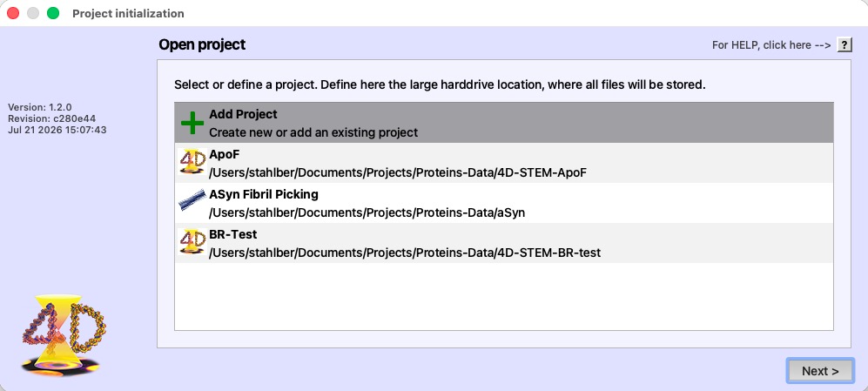Click 'Create new or add an existing project'
Screen dimensions: 868x391
[313, 133]
